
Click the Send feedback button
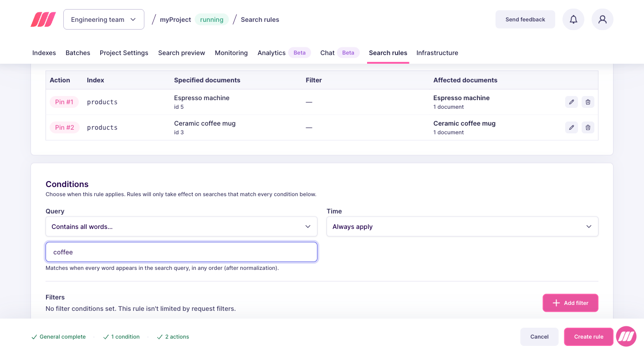tap(525, 20)
